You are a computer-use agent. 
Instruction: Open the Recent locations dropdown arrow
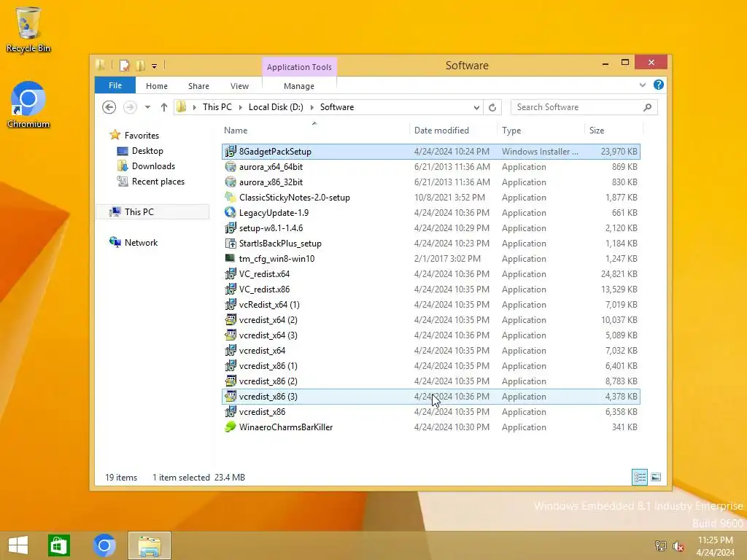(x=147, y=107)
